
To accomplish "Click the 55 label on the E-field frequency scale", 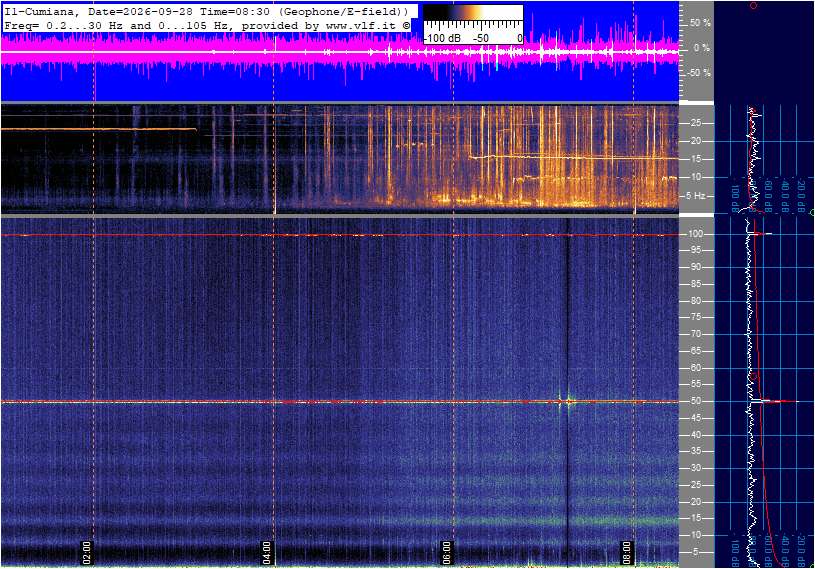I will click(x=695, y=384).
